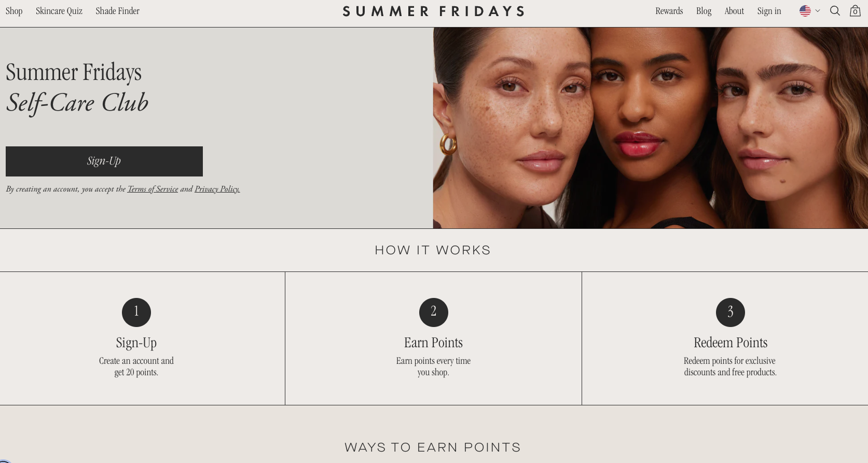Visit the Blog link
This screenshot has width=868, height=463.
click(704, 11)
